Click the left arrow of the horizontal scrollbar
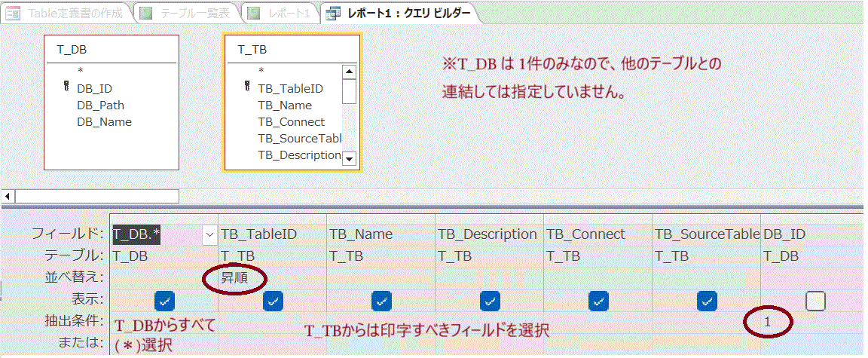 [7, 196]
